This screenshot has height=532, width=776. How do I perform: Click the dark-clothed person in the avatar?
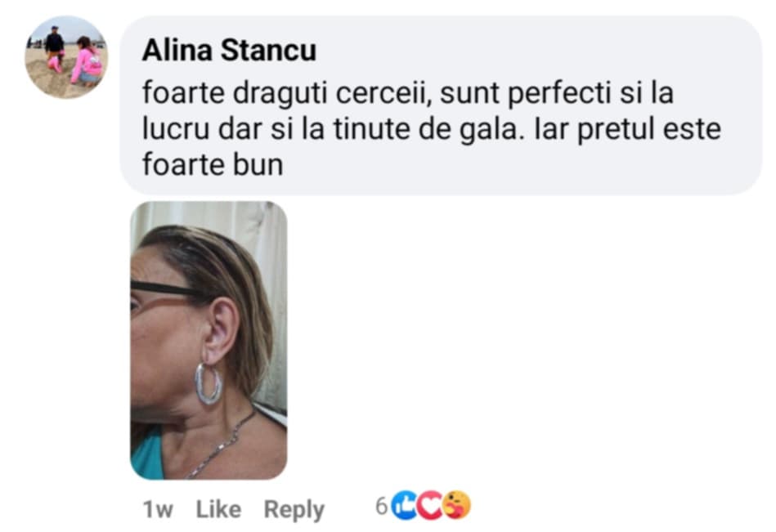pyautogui.click(x=55, y=46)
